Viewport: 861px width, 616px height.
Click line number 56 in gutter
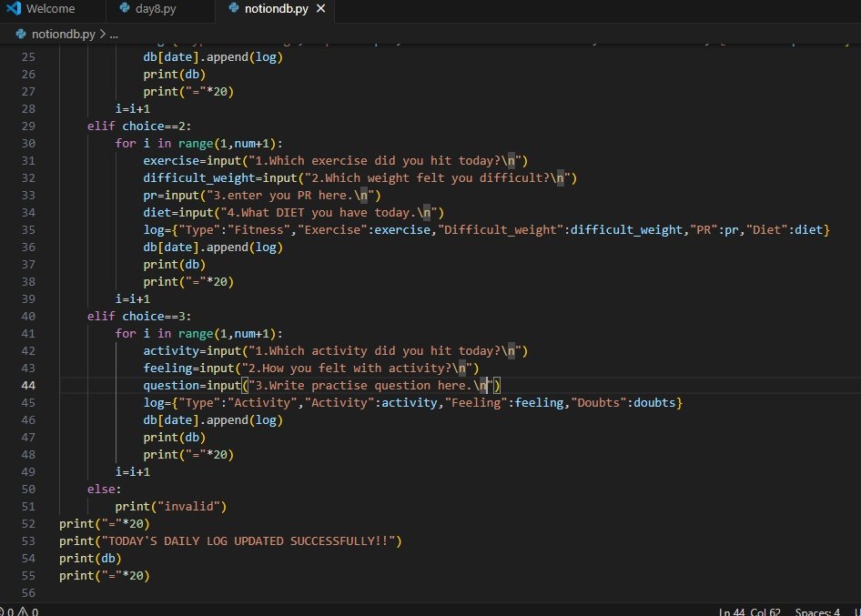click(x=28, y=593)
